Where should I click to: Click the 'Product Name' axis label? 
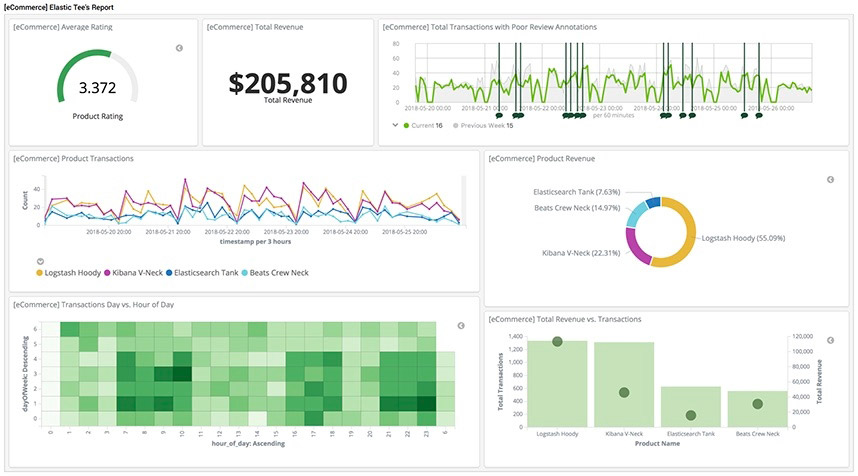[x=657, y=443]
